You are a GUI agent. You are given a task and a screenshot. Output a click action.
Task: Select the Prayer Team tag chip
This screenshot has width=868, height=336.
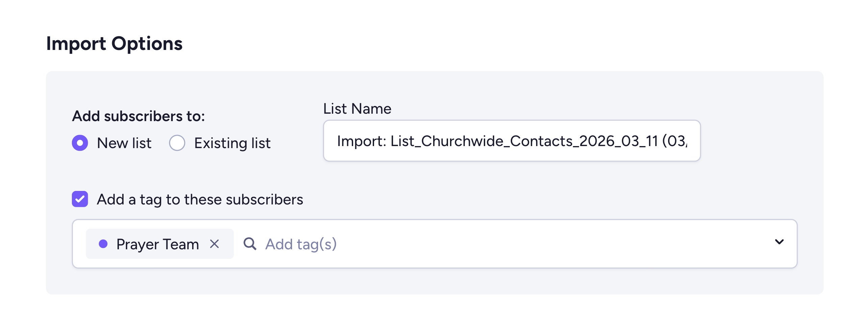(x=157, y=244)
